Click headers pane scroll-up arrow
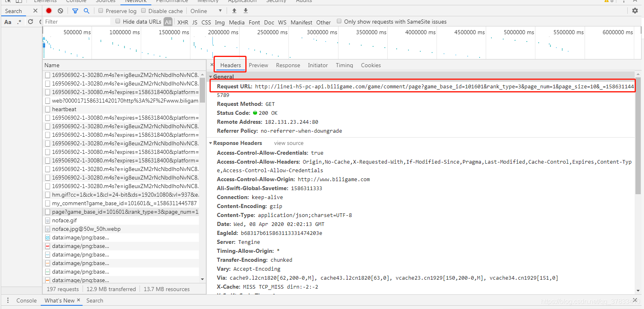 coord(638,74)
